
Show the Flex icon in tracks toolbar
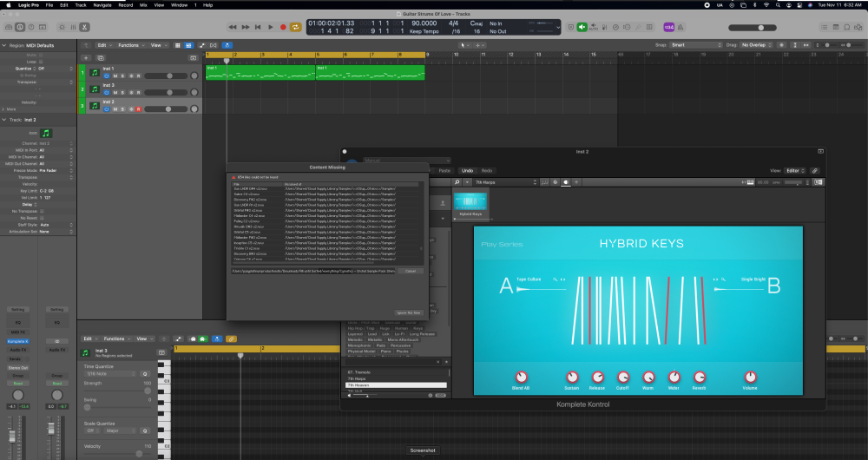coord(214,45)
